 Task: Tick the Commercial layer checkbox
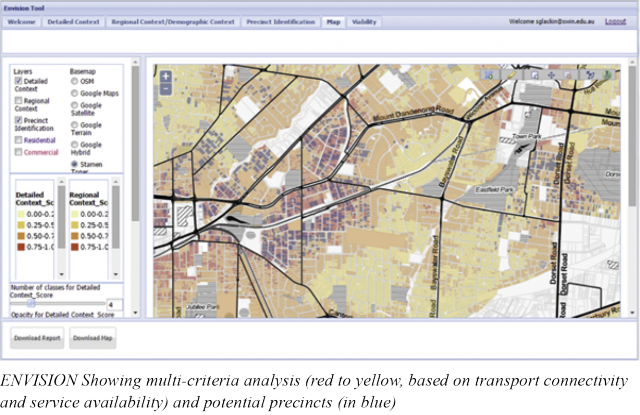coord(19,153)
